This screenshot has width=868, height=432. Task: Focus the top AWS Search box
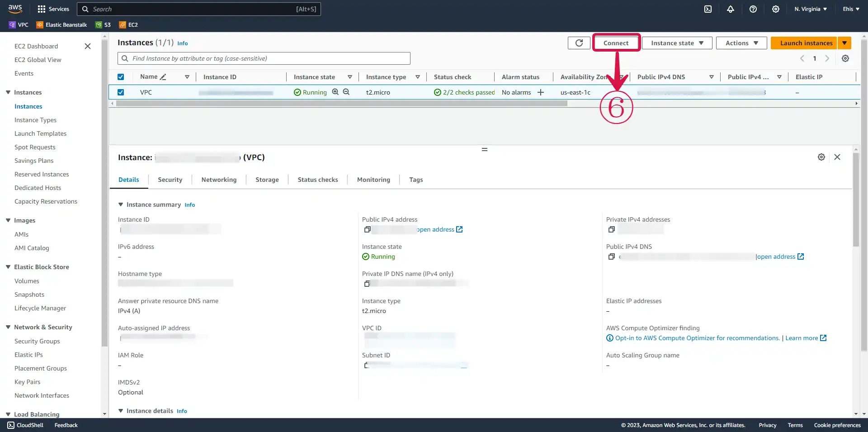click(x=199, y=9)
